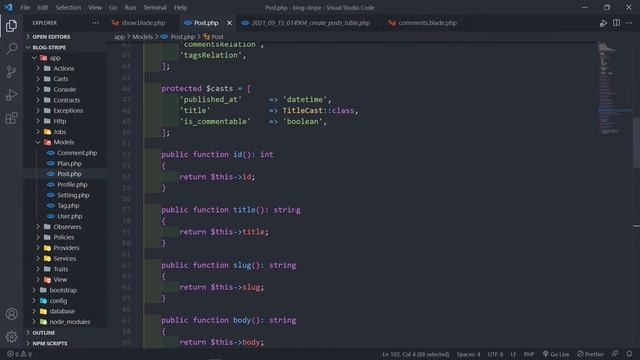Open the Terminal menu
640x360 pixels.
[x=155, y=7]
